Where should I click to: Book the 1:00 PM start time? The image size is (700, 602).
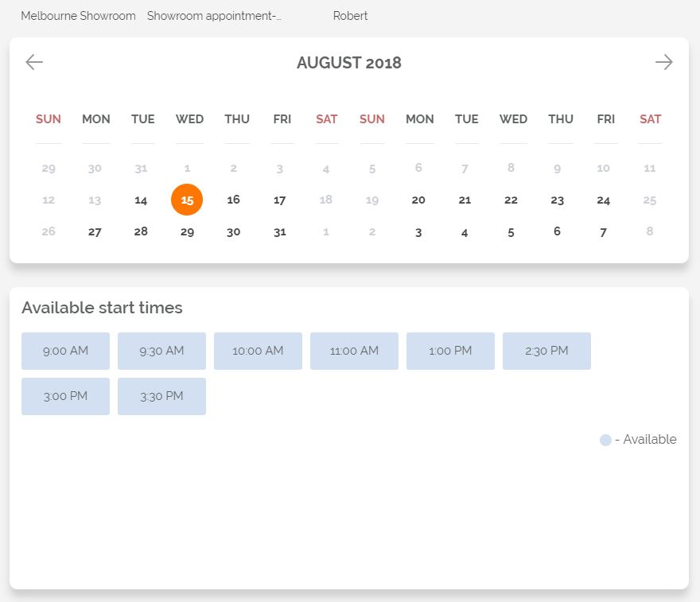coord(450,351)
